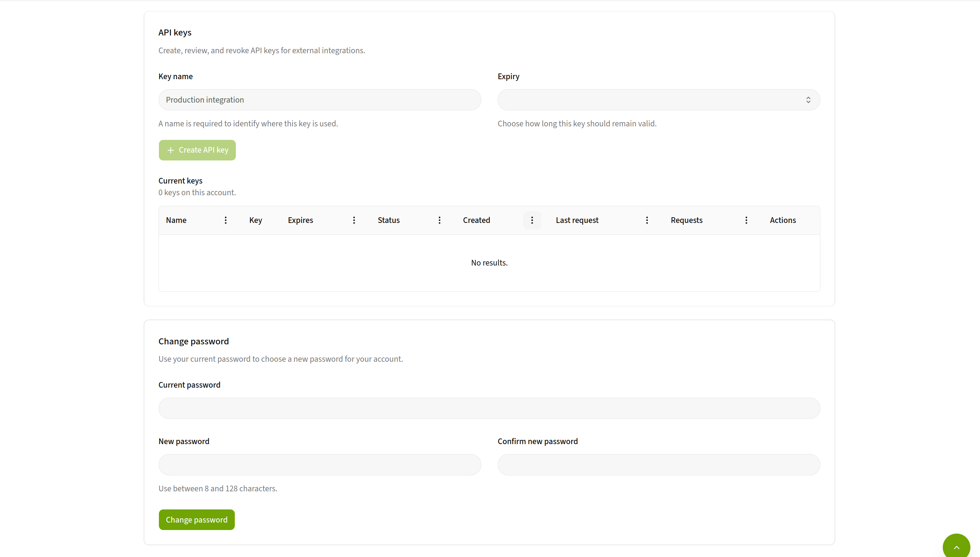Click the 'Current keys' heading

pyautogui.click(x=181, y=181)
